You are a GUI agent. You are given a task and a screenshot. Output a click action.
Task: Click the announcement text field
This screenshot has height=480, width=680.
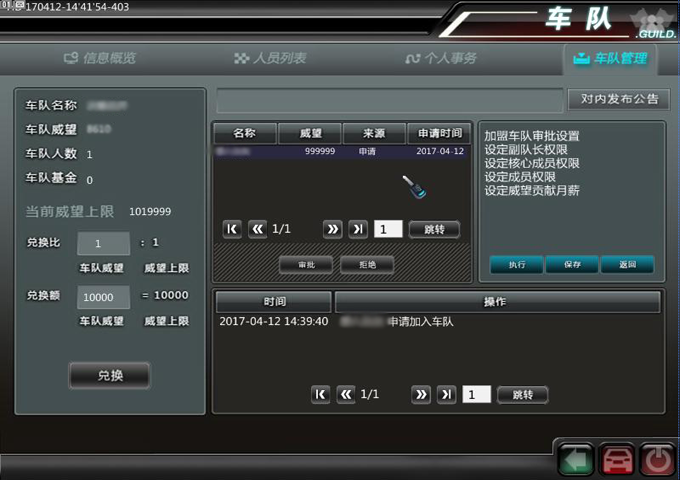390,100
